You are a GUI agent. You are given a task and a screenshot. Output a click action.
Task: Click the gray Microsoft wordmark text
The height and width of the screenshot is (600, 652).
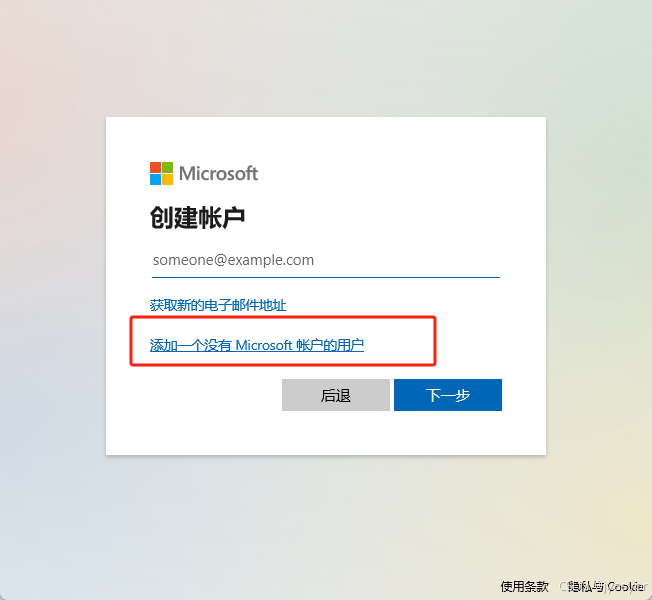[x=218, y=173]
